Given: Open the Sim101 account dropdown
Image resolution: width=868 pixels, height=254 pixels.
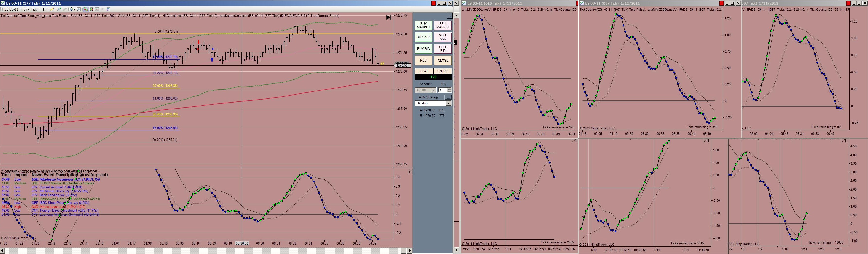Looking at the screenshot, I should pos(425,90).
